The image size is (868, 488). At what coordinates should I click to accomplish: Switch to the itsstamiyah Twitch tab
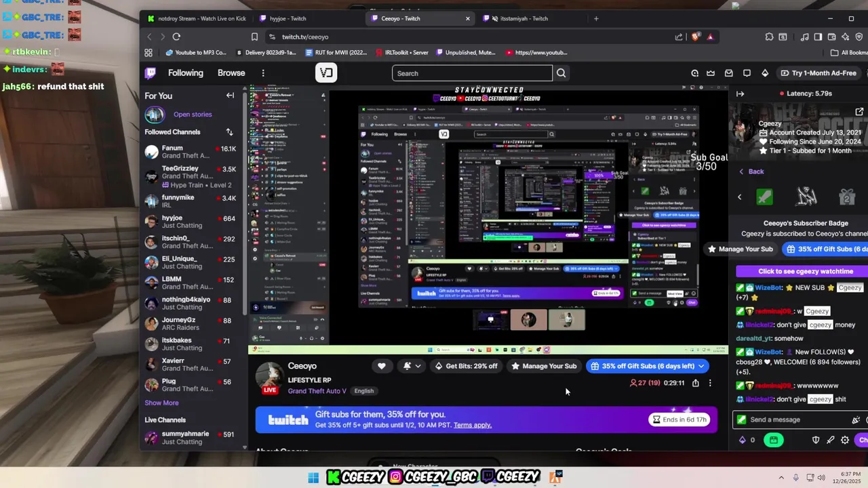(x=531, y=18)
